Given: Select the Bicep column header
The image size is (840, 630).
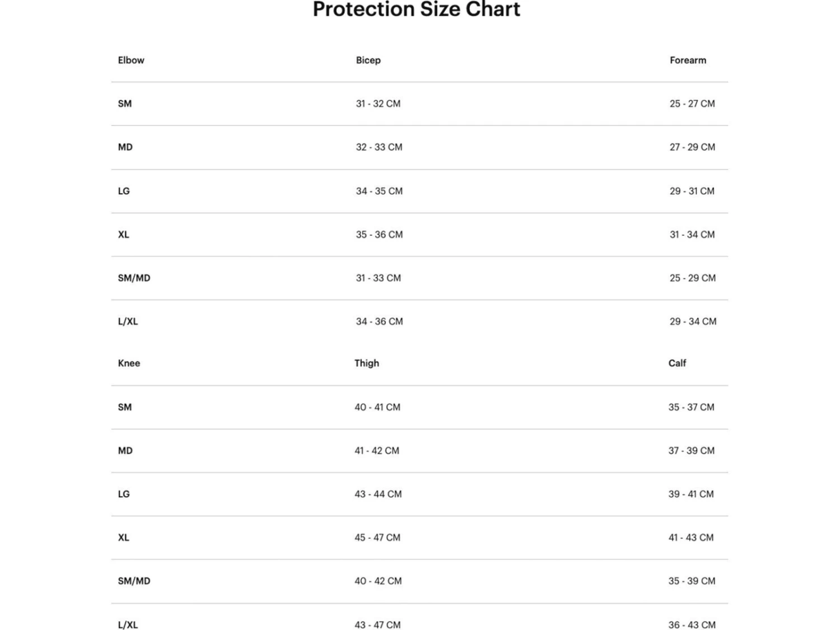Looking at the screenshot, I should [368, 60].
